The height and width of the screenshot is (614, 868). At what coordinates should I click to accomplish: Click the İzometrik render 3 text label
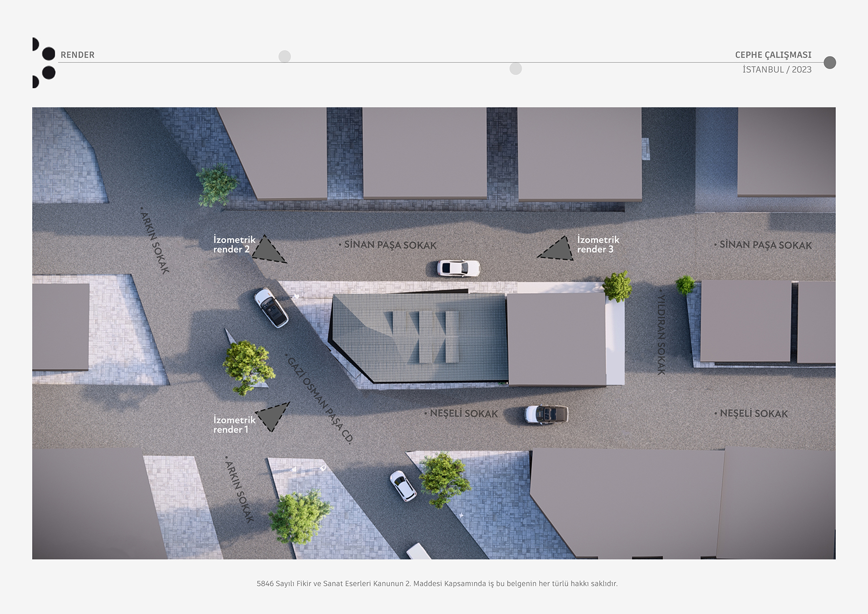coord(598,244)
